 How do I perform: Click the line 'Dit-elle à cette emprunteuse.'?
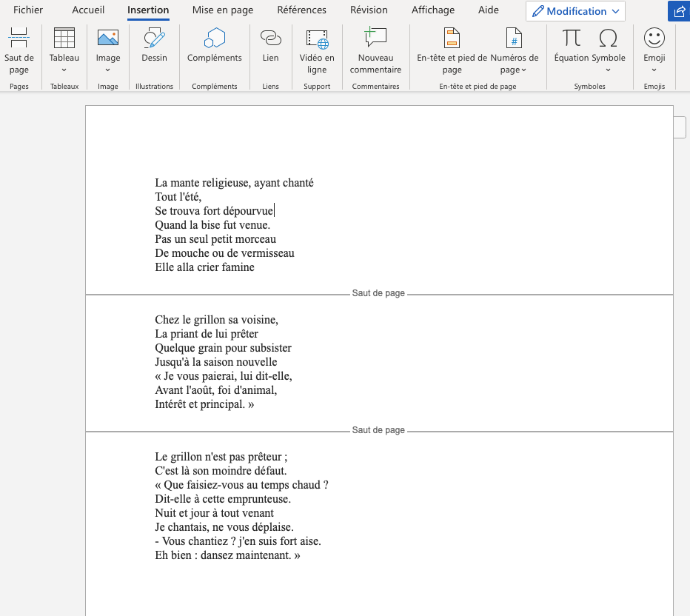(x=223, y=499)
